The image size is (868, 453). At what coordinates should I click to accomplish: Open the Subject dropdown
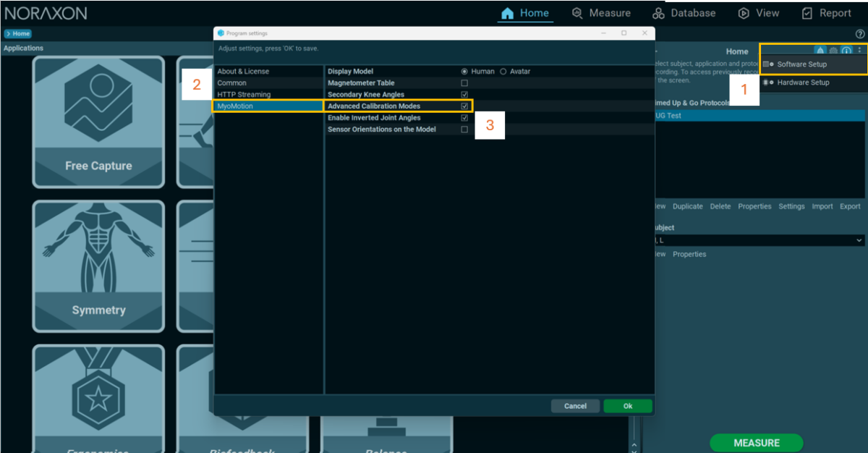click(x=859, y=240)
